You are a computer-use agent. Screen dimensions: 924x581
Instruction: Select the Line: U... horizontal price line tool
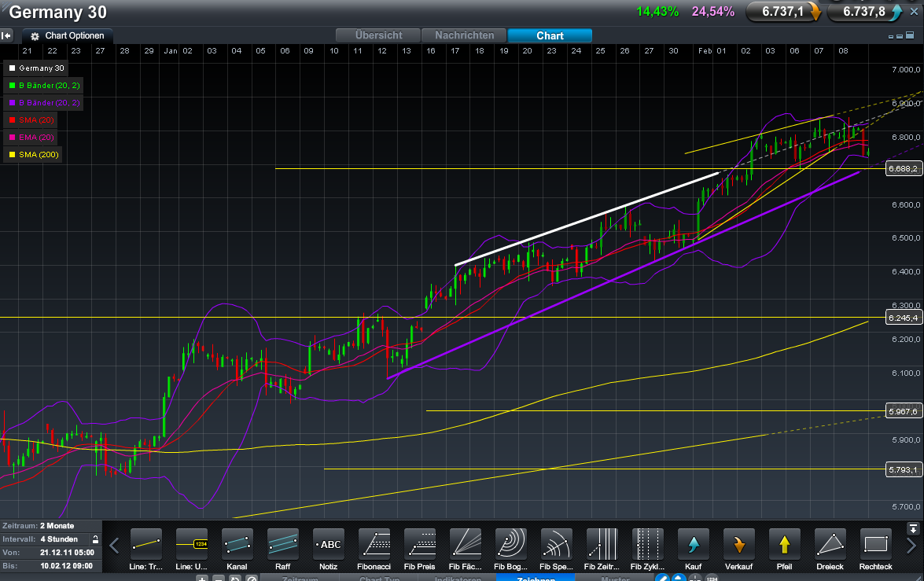[x=192, y=544]
